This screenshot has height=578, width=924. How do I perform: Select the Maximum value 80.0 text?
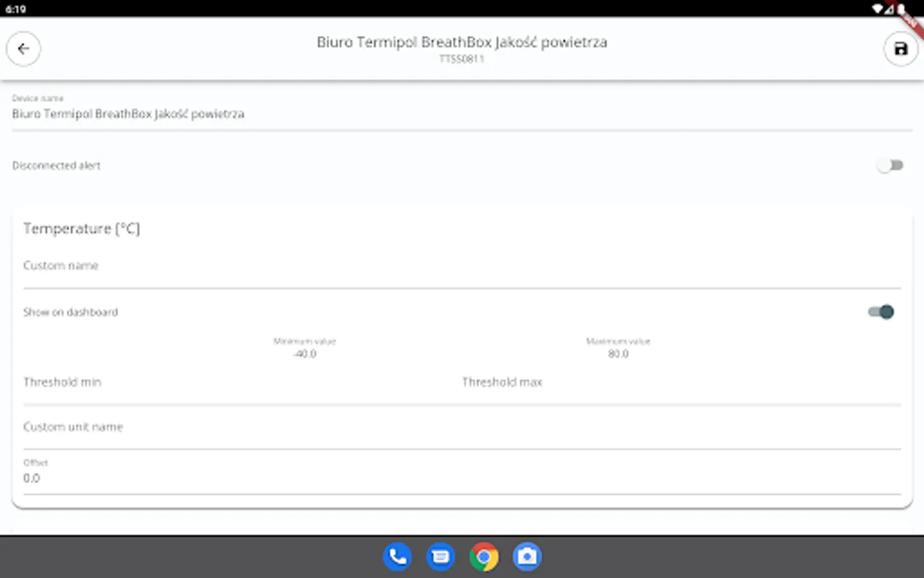(x=619, y=354)
